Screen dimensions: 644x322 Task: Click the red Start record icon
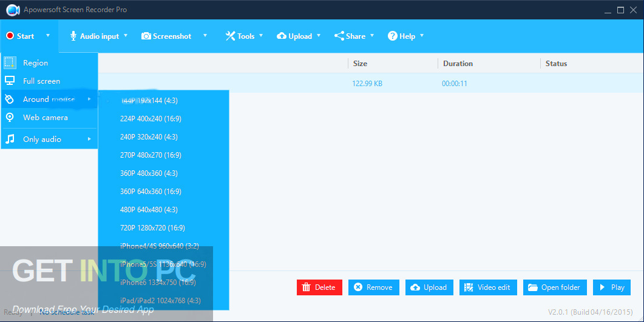click(10, 36)
